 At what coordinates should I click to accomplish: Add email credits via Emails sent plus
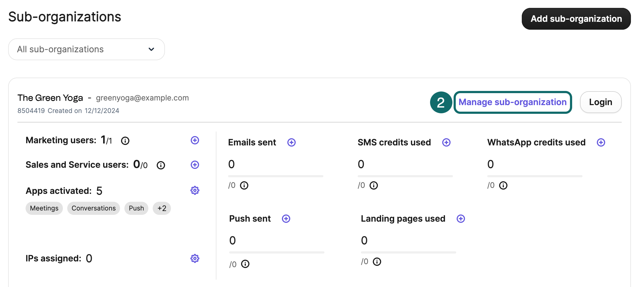pos(291,142)
